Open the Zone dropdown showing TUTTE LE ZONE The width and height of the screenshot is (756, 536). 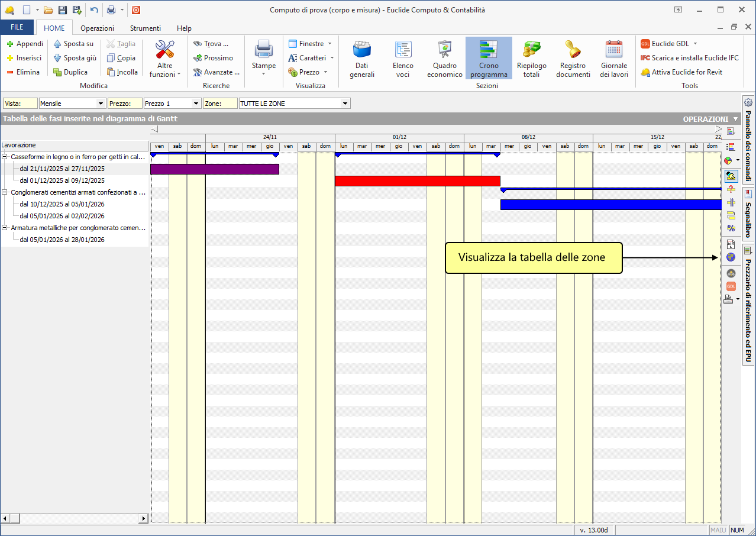click(x=345, y=104)
